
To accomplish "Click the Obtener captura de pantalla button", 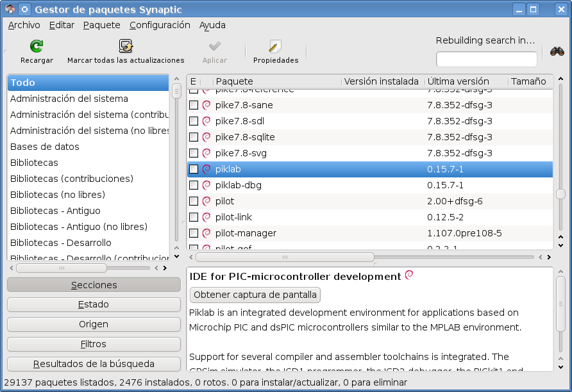I will pos(255,295).
